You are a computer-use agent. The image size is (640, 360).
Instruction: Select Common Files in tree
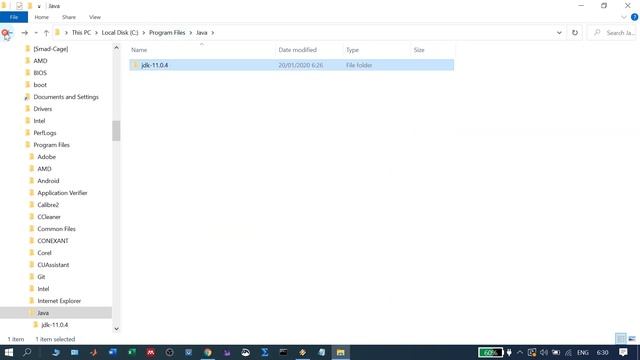click(56, 229)
